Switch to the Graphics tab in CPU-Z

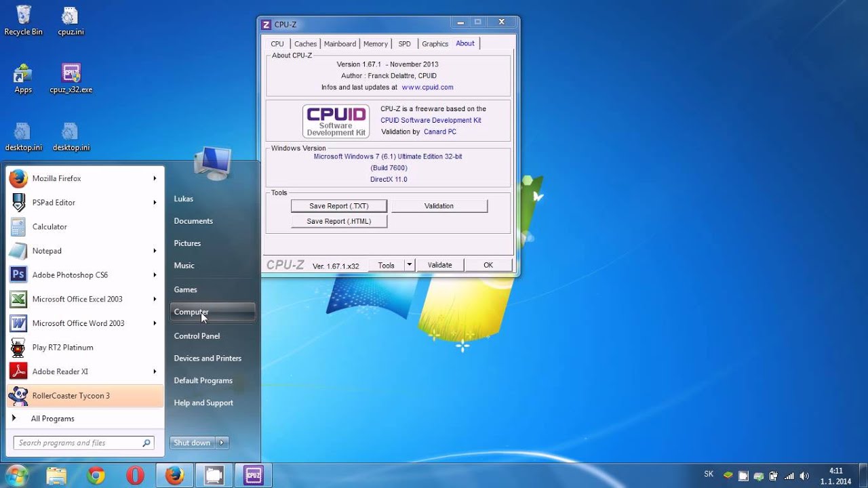[435, 44]
